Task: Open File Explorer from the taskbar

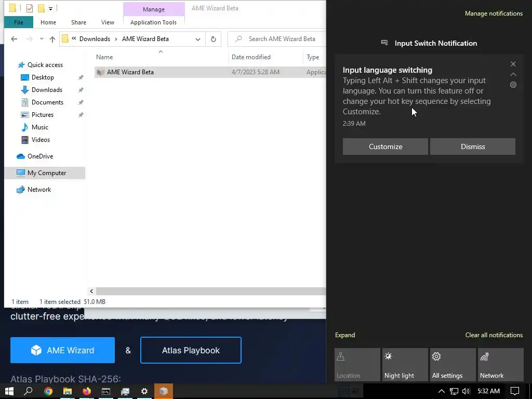Action: pyautogui.click(x=68, y=391)
